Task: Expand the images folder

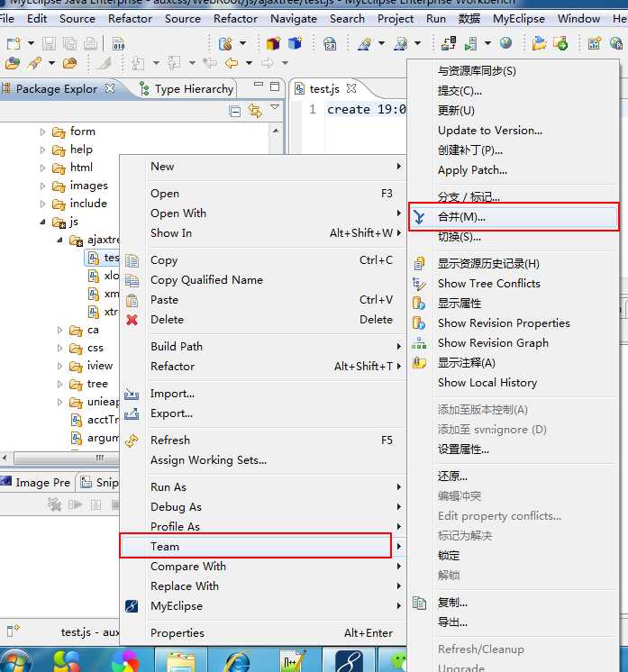Action: point(42,186)
